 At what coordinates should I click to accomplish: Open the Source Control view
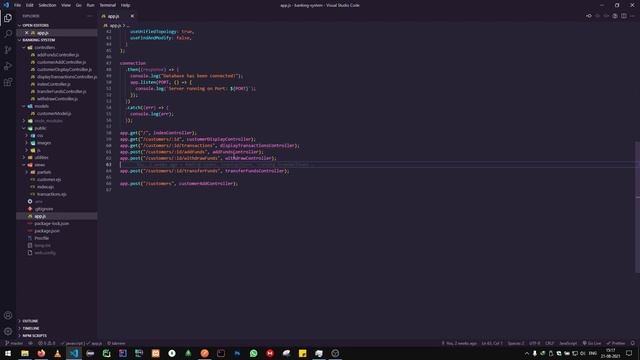[8, 50]
